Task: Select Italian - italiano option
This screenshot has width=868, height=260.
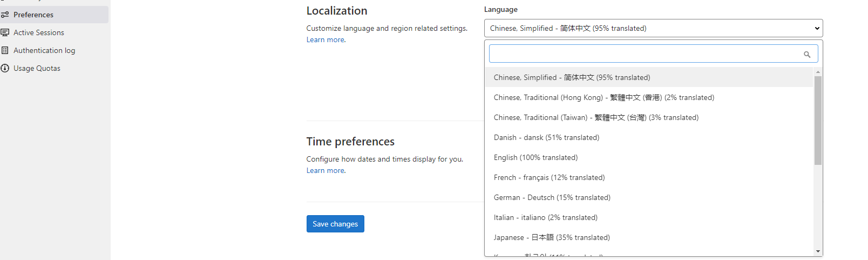Action: [545, 217]
